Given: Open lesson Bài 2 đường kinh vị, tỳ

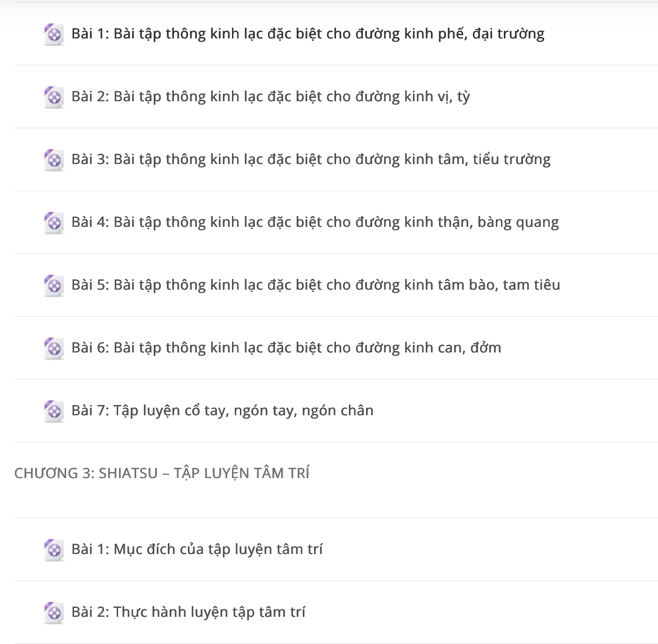Looking at the screenshot, I should point(271,97).
